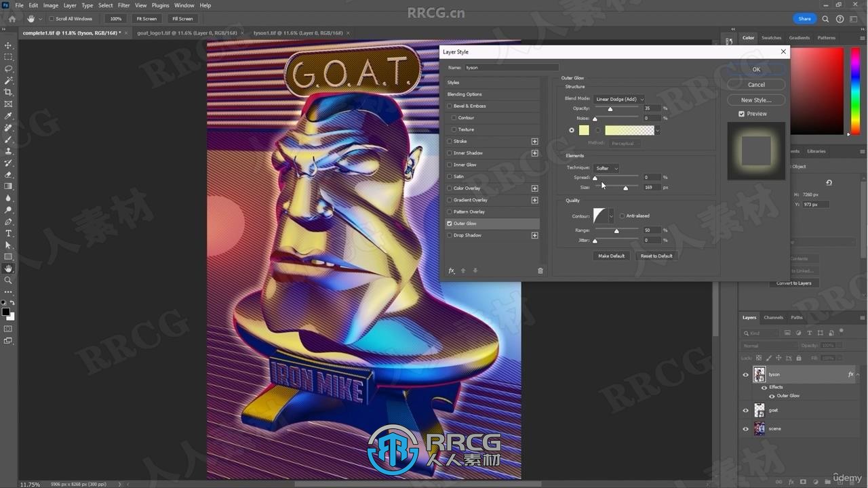The width and height of the screenshot is (868, 488).
Task: Hide the goat layer eye icon
Action: [745, 410]
